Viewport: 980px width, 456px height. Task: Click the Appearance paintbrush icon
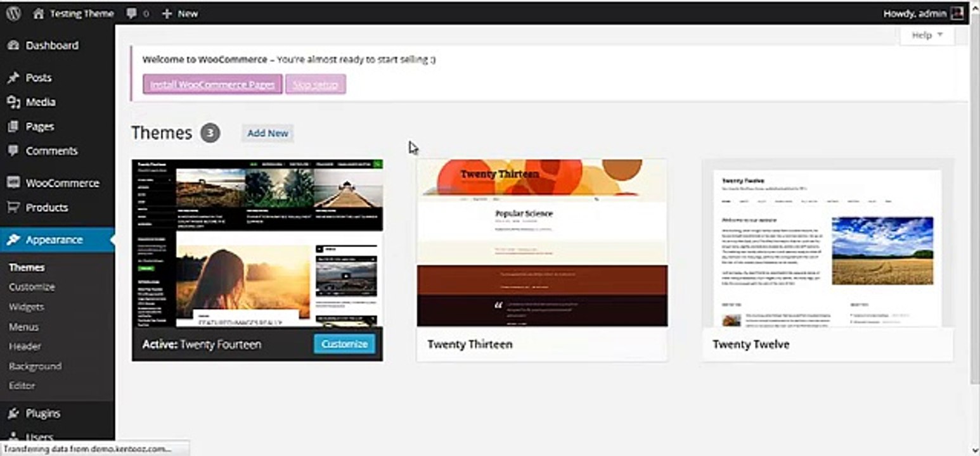click(x=13, y=239)
